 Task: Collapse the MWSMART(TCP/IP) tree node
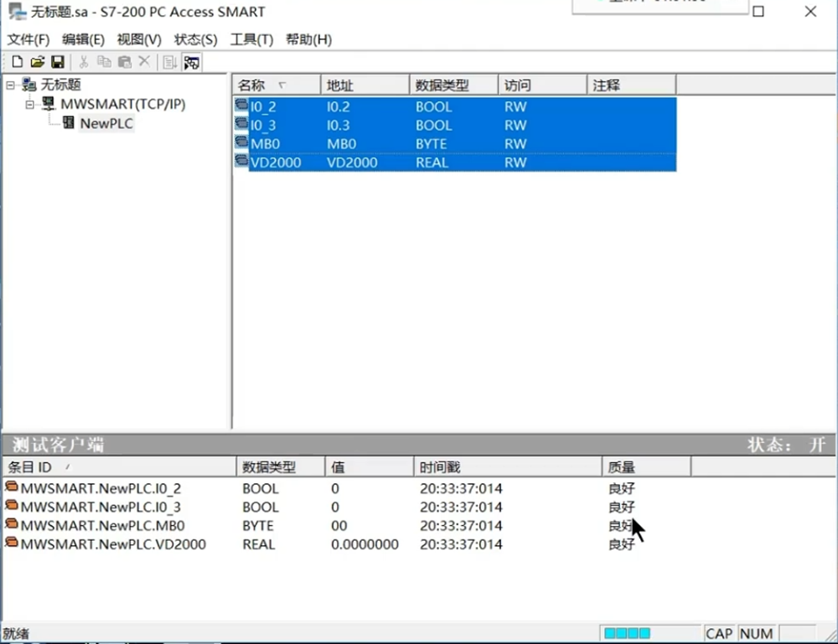[x=30, y=105]
